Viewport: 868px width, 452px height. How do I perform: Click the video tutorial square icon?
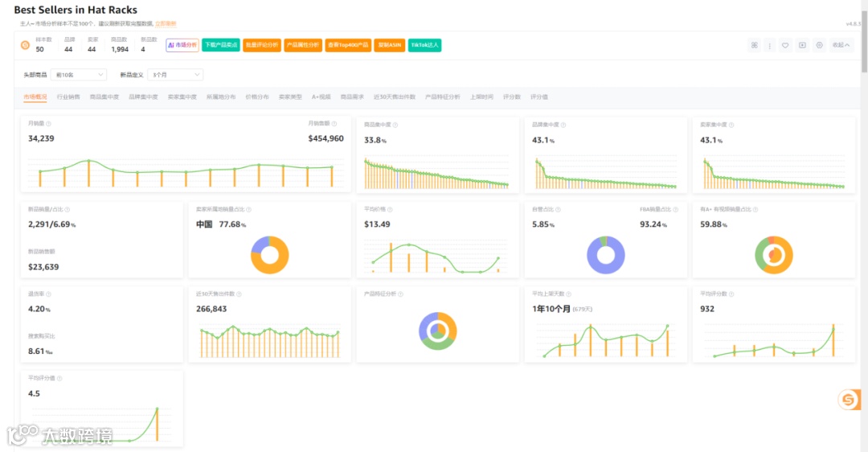pyautogui.click(x=802, y=45)
